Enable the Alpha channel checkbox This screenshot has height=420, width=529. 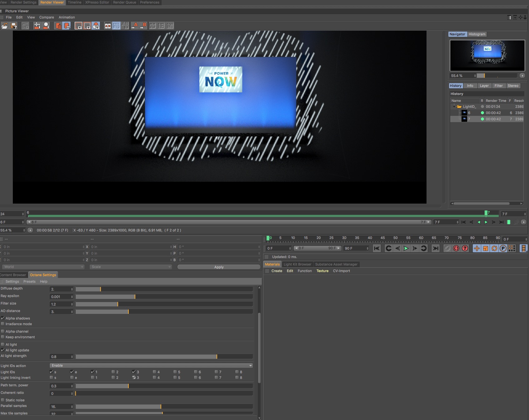(x=3, y=331)
